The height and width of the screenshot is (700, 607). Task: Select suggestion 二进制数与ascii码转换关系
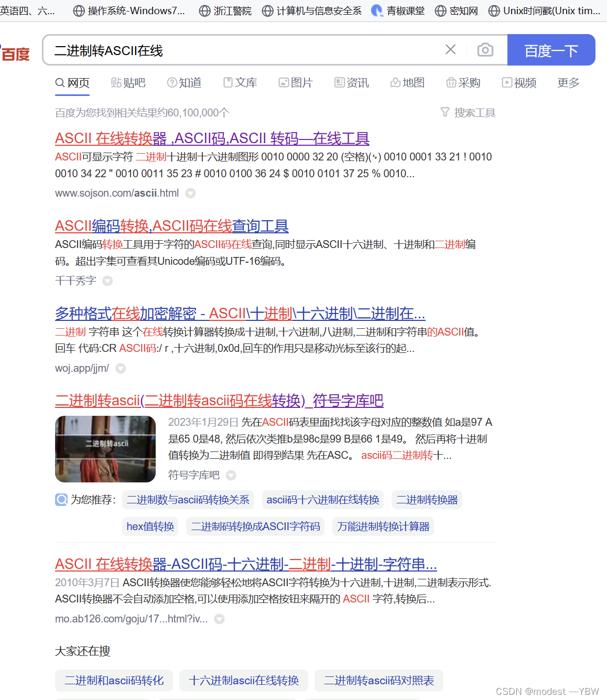(188, 500)
